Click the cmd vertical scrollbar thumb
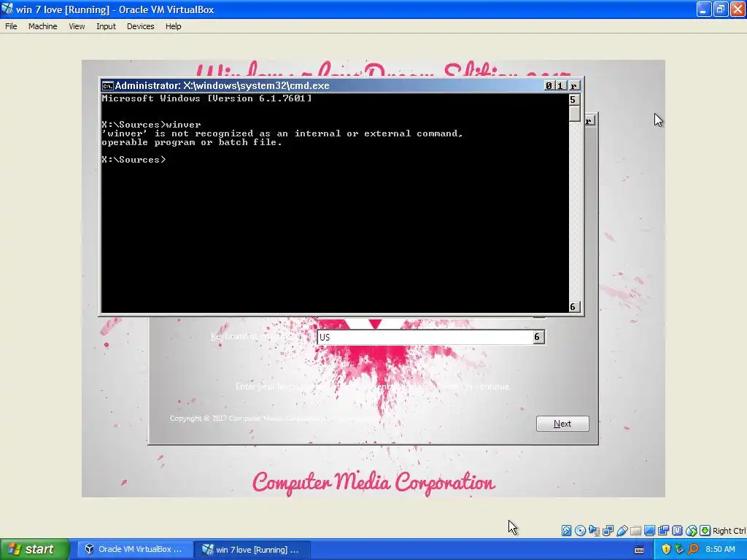 coord(575,113)
